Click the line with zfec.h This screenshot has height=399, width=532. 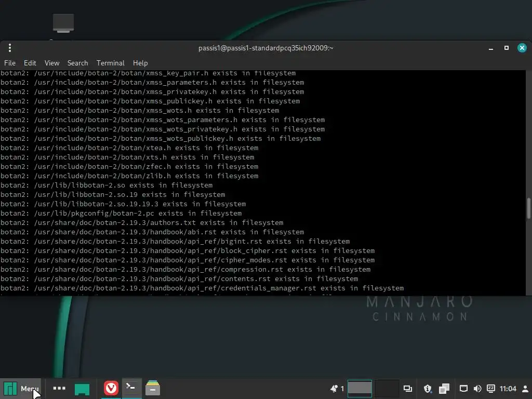coord(129,167)
